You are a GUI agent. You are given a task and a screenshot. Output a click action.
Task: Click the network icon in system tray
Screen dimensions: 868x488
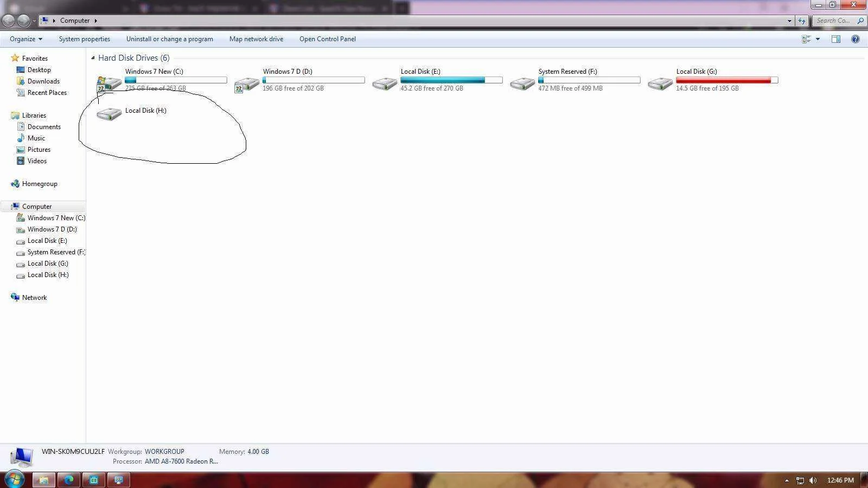[x=800, y=480]
